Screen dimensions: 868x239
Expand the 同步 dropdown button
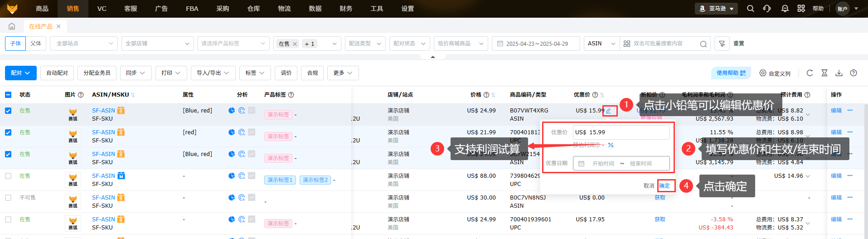pos(136,73)
